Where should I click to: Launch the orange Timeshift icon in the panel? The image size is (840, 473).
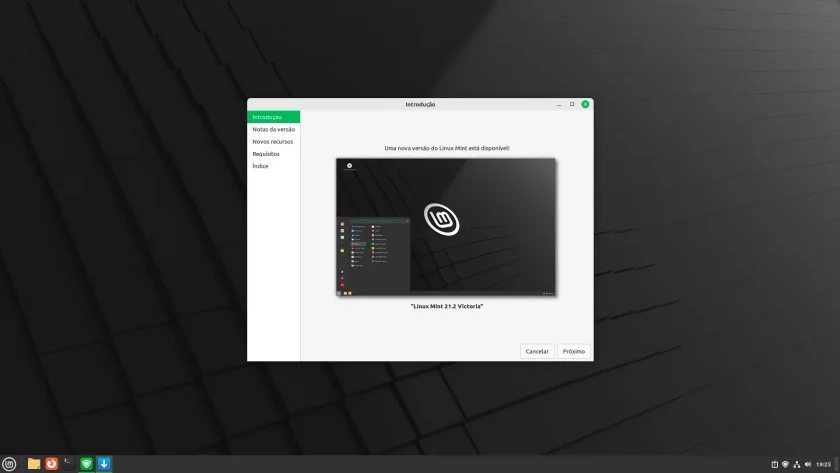point(51,463)
